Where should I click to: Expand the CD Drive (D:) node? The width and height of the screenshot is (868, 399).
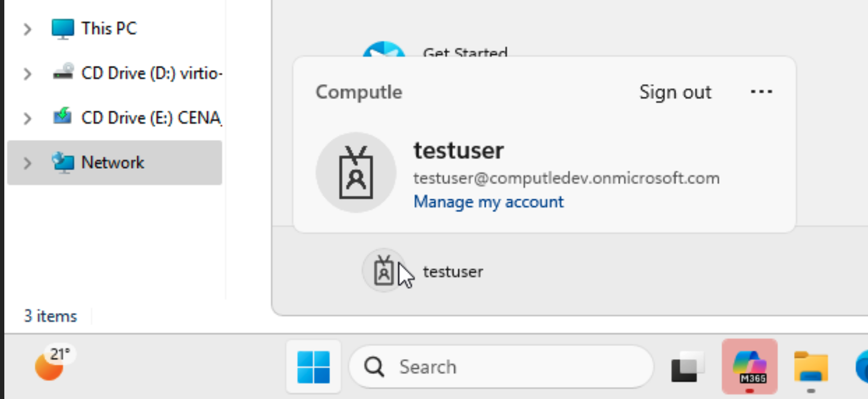(x=27, y=74)
